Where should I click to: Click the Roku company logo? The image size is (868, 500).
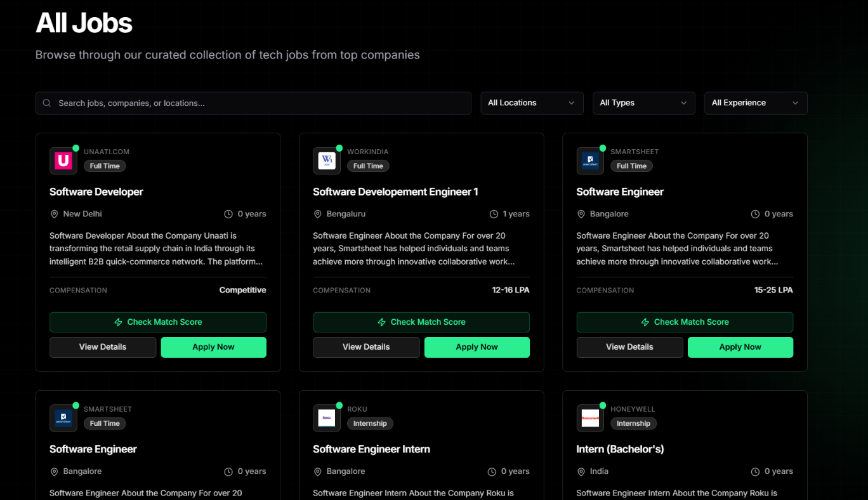click(x=327, y=418)
